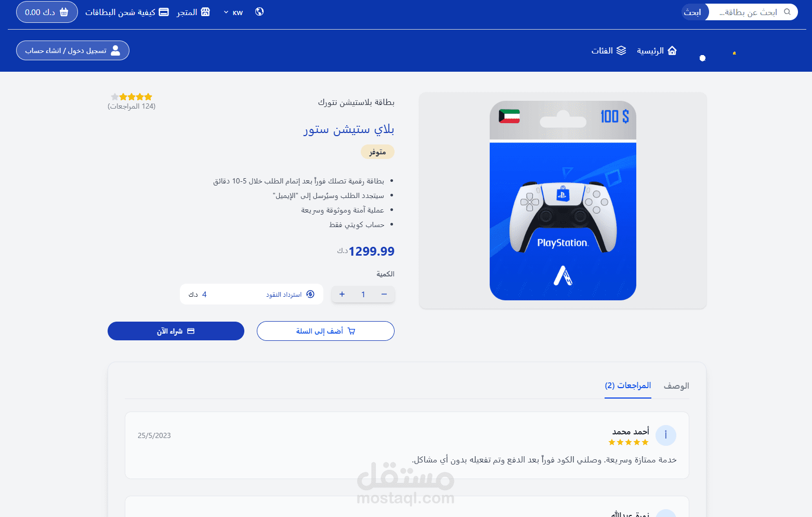Add product with أضف إلى السلة
The height and width of the screenshot is (517, 812).
tap(325, 331)
